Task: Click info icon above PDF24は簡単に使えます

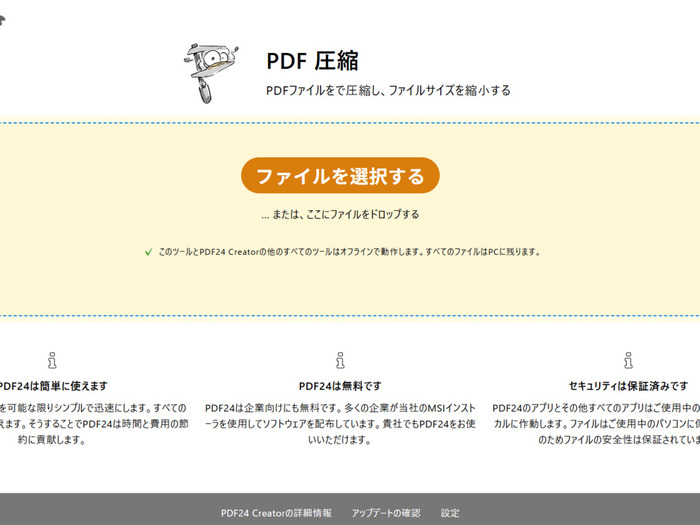Action: coord(52,360)
